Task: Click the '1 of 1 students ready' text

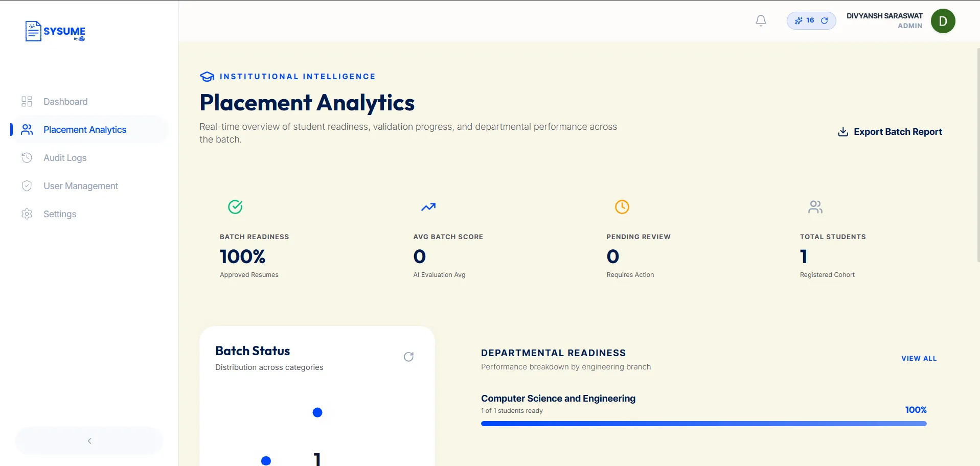Action: (x=512, y=410)
